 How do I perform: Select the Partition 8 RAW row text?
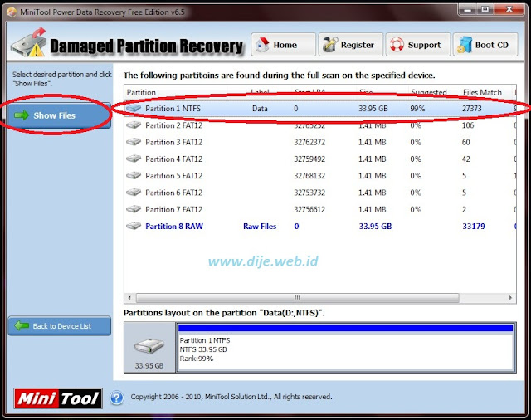coord(174,226)
